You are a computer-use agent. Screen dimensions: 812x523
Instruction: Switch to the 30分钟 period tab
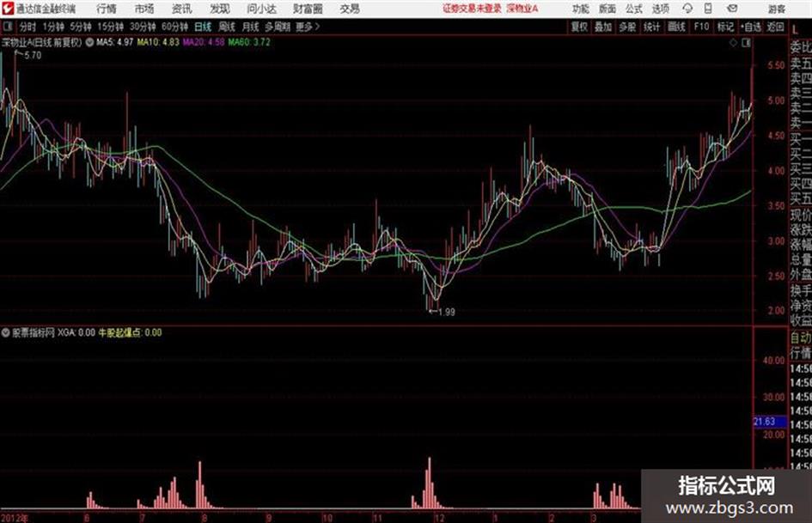tap(143, 27)
